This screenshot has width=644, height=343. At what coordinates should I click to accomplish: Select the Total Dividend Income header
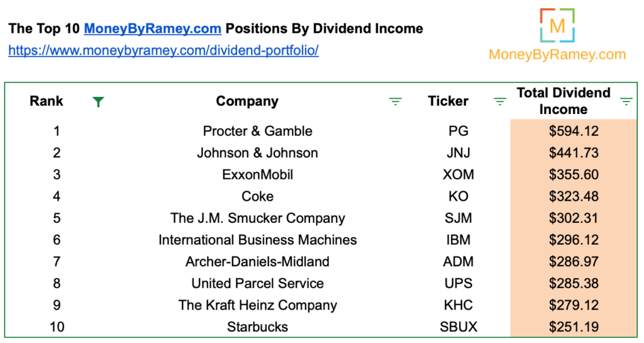pyautogui.click(x=563, y=101)
